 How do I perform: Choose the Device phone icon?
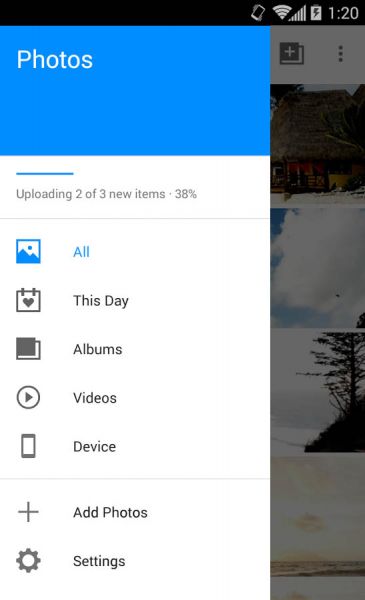[28, 446]
